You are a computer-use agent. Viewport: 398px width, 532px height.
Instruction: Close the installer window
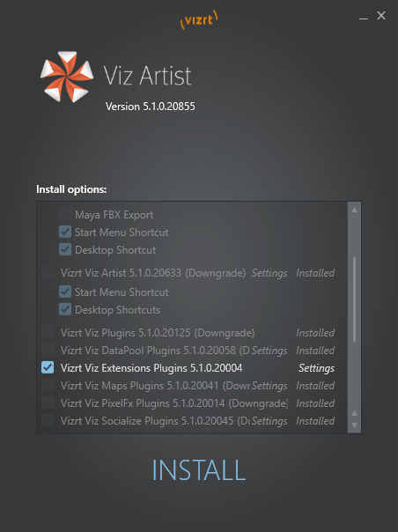click(x=381, y=16)
